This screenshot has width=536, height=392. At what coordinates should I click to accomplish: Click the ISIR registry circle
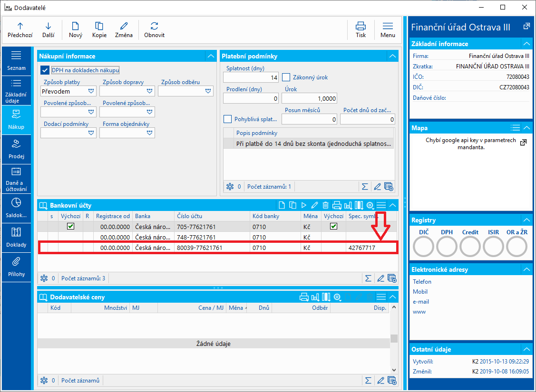(493, 246)
